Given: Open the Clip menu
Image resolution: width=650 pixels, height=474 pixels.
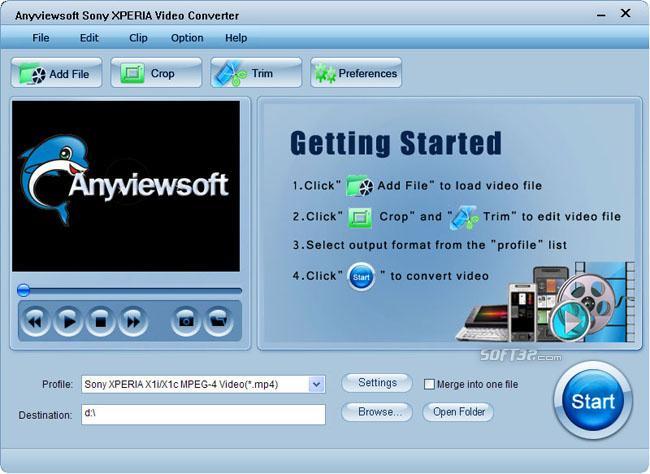Looking at the screenshot, I should [x=138, y=38].
